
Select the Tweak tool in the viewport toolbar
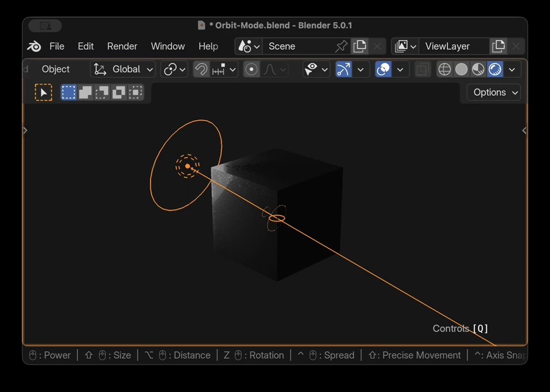[x=44, y=92]
